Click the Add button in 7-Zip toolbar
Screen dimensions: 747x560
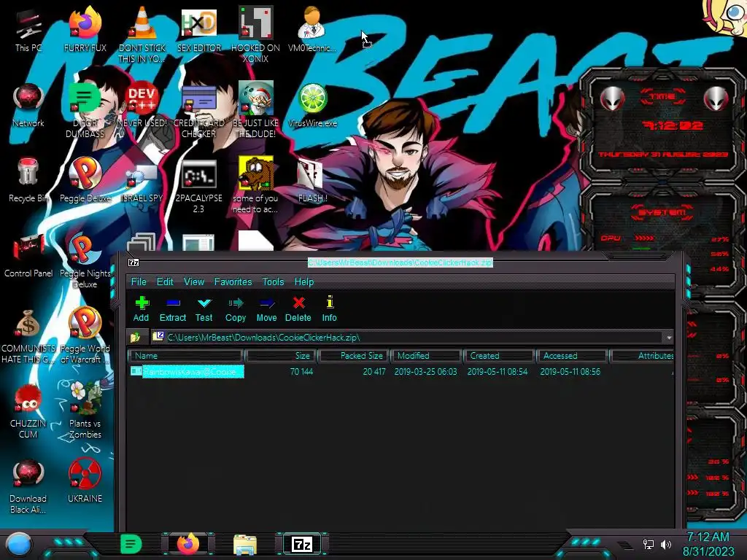coord(141,308)
